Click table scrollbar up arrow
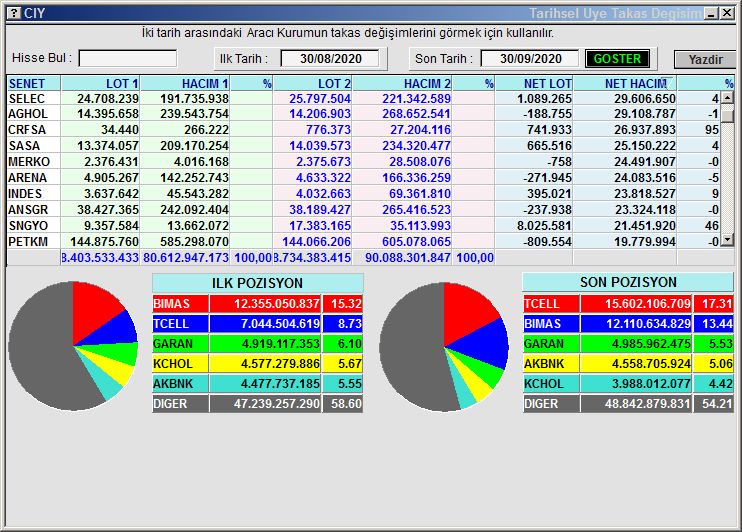Screen dimensions: 742x532 [x=728, y=98]
